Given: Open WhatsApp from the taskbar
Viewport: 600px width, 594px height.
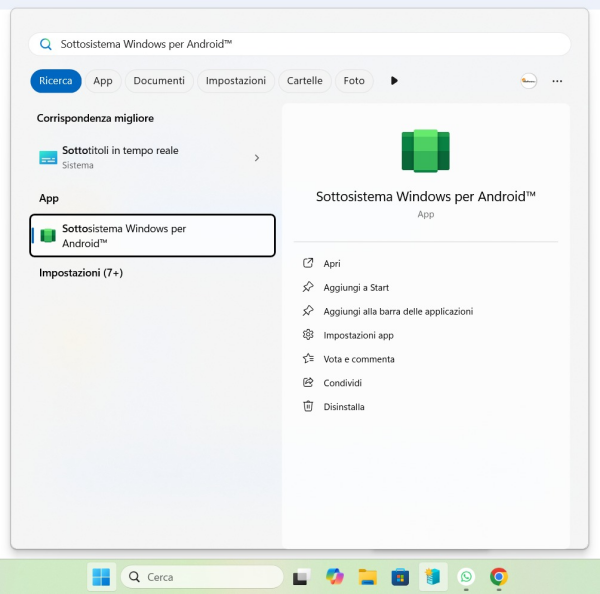Looking at the screenshot, I should click(x=466, y=577).
